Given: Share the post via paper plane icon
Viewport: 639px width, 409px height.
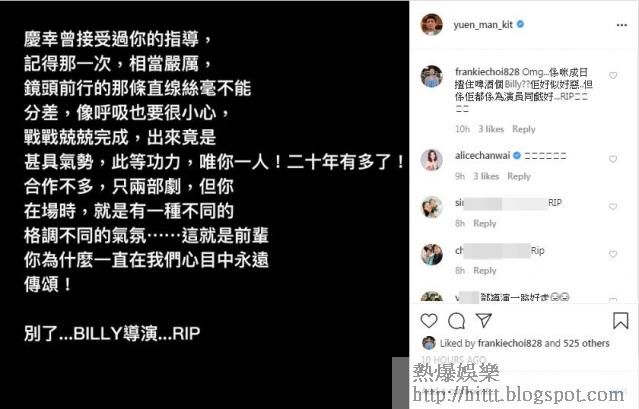Looking at the screenshot, I should tap(484, 321).
